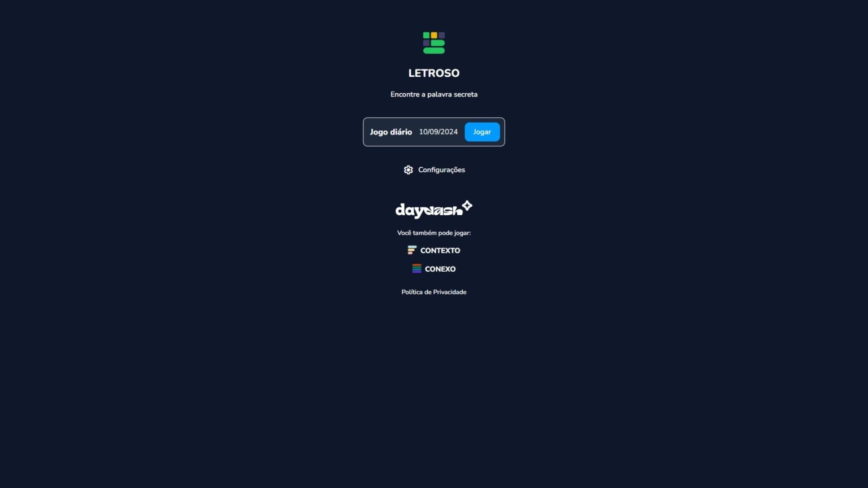
Task: Click the LETROSO title heading
Action: (x=434, y=73)
